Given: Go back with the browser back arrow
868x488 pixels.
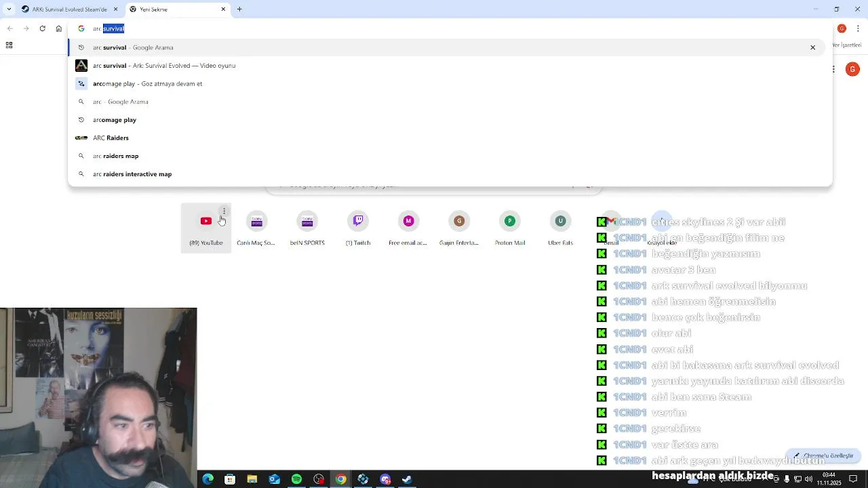Looking at the screenshot, I should coord(10,28).
